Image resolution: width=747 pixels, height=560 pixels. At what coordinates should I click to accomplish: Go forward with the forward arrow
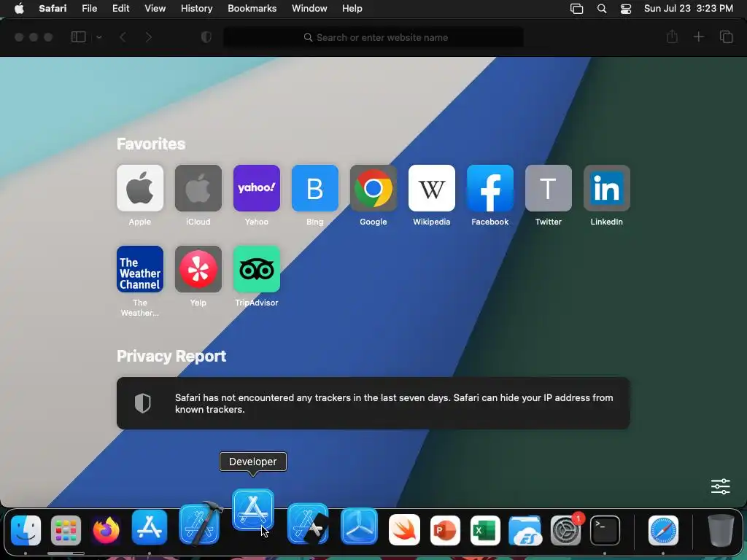point(148,37)
